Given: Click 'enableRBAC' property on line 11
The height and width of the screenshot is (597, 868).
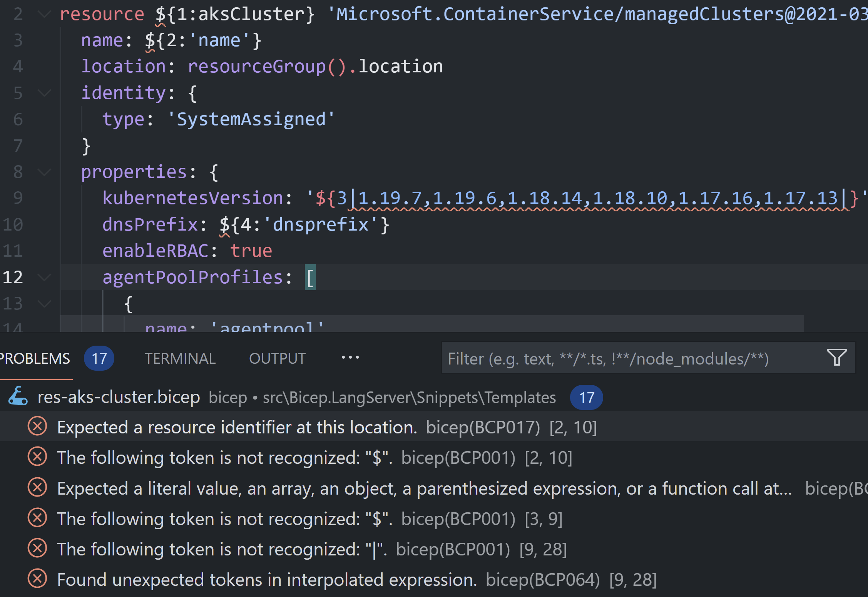Looking at the screenshot, I should pos(156,251).
